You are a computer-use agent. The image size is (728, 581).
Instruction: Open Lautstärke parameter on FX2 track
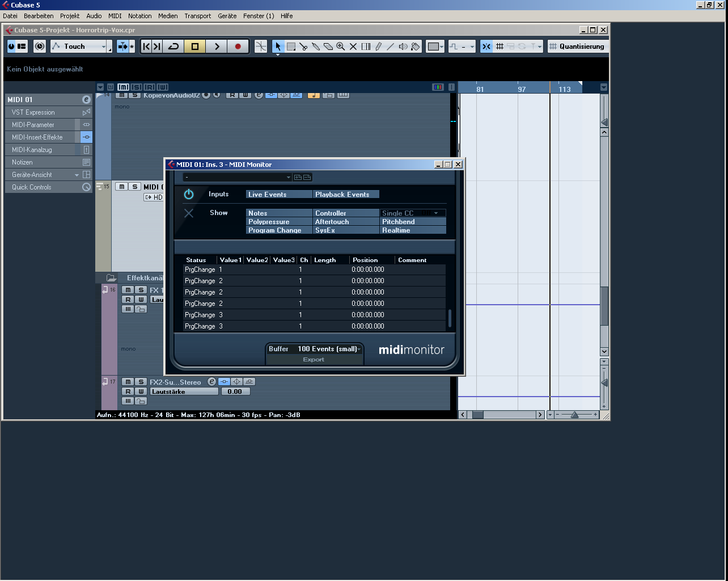pos(184,391)
